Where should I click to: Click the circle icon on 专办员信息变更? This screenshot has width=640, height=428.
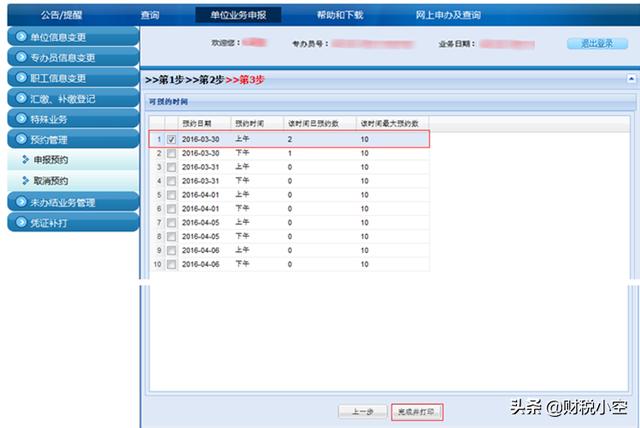tap(21, 57)
